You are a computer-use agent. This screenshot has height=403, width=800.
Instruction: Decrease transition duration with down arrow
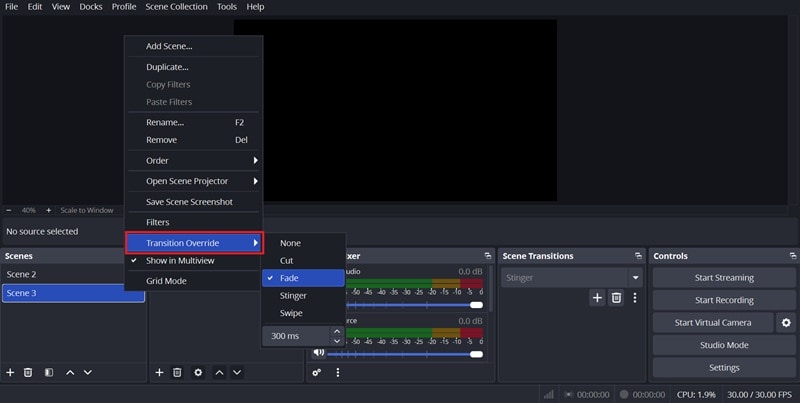[337, 341]
